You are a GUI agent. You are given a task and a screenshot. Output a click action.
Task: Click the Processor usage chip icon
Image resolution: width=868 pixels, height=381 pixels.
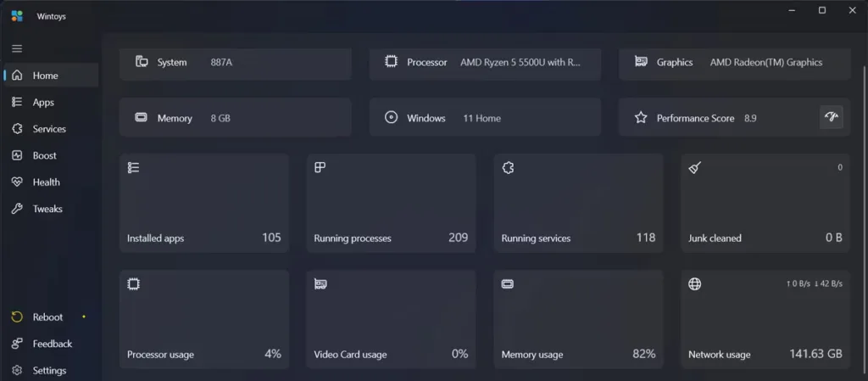(x=133, y=284)
